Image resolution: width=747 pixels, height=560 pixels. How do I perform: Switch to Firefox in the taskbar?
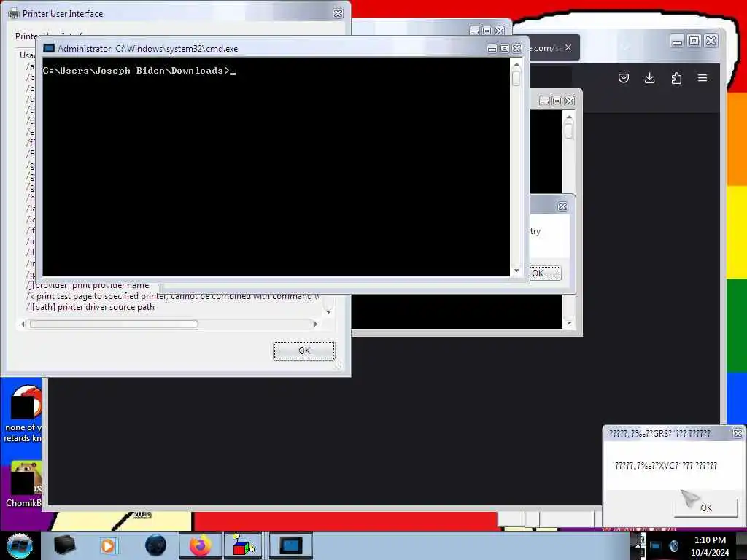click(x=200, y=545)
